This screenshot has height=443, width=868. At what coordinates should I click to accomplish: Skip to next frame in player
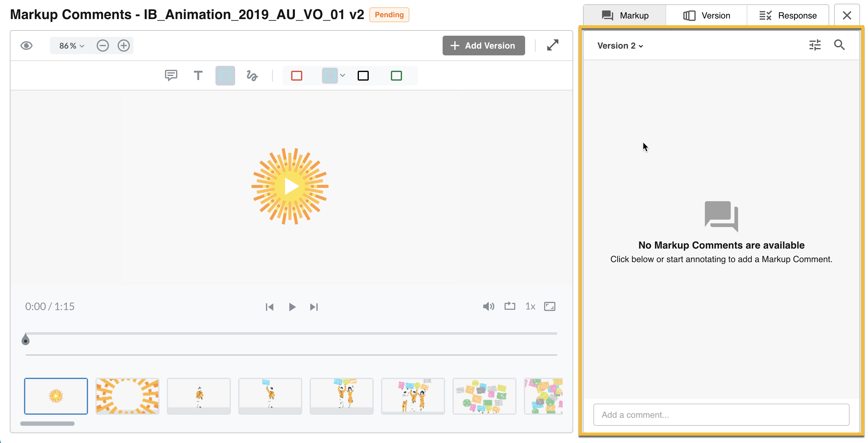314,307
